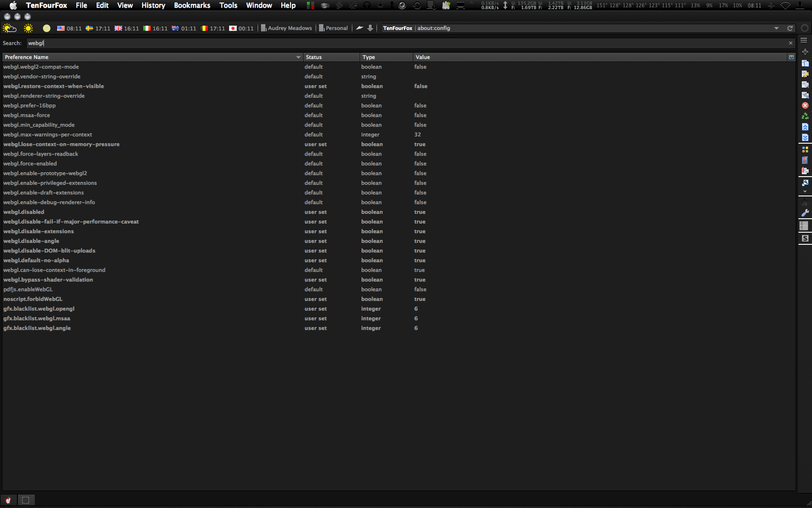Click the colored squares grid icon
This screenshot has height=508, width=812.
click(x=805, y=149)
